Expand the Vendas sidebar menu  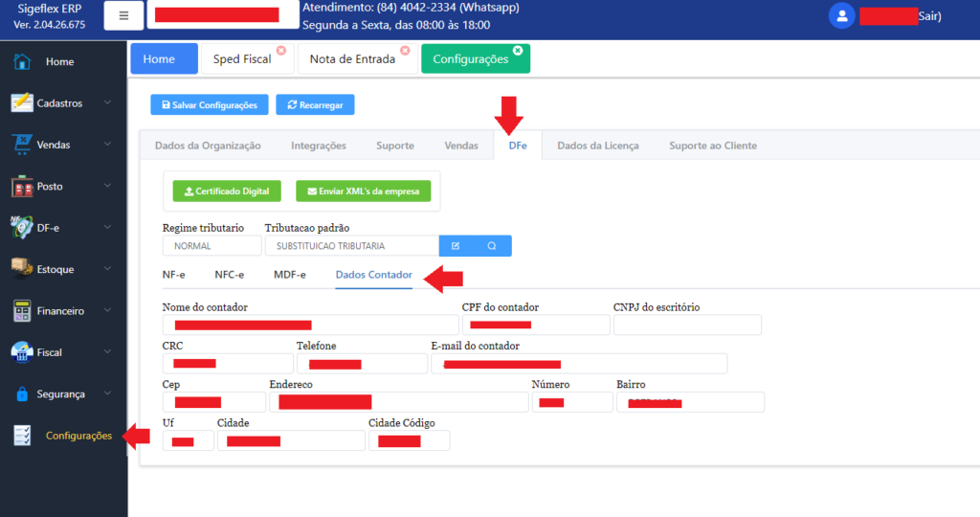point(107,145)
